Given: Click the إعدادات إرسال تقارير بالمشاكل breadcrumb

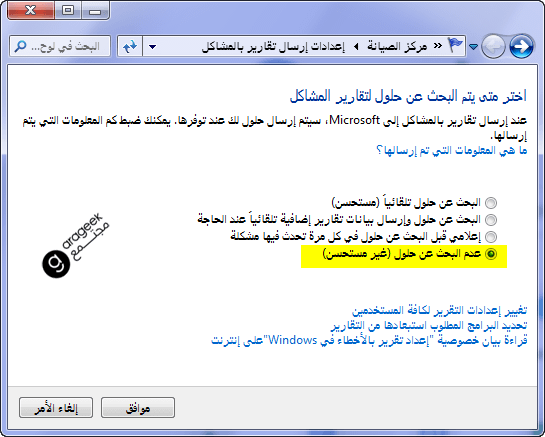Looking at the screenshot, I should pos(274,47).
